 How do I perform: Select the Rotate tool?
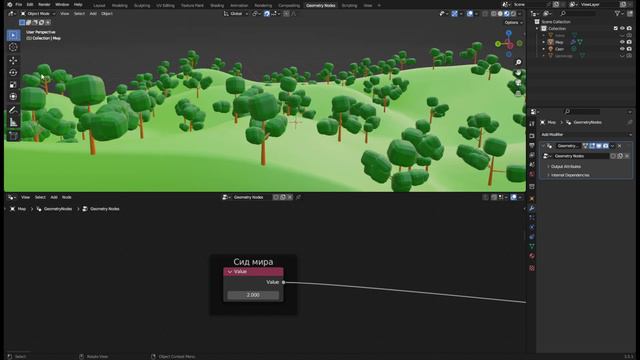(x=13, y=73)
